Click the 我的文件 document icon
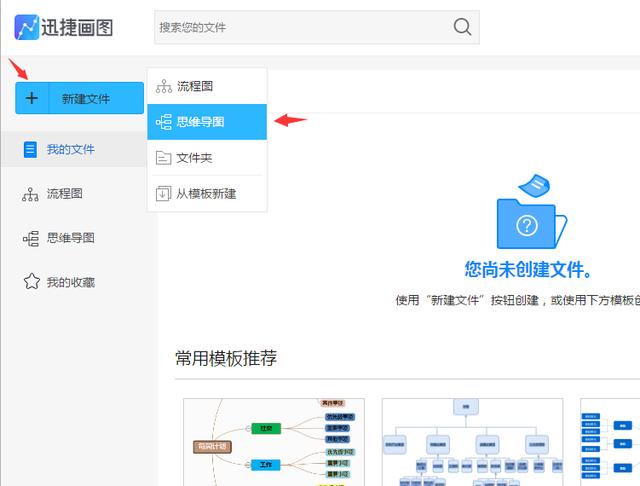This screenshot has width=640, height=486. (30, 149)
